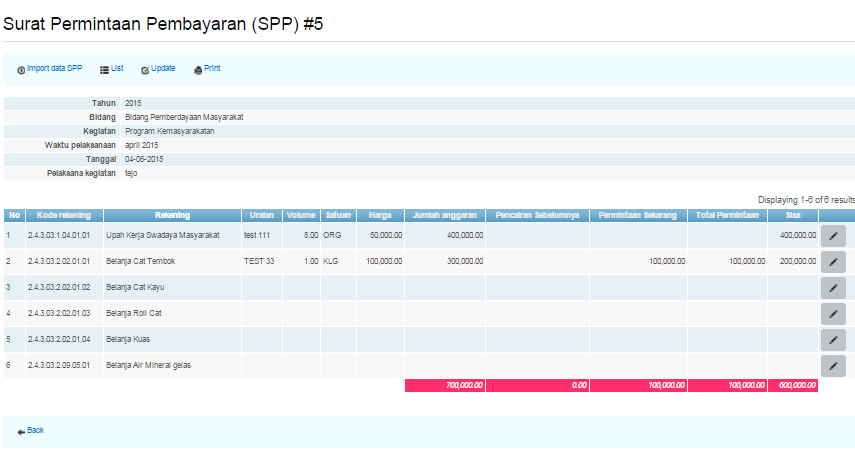Edit Belanja Air Mineral gelas row
This screenshot has height=451, width=855.
pos(832,366)
